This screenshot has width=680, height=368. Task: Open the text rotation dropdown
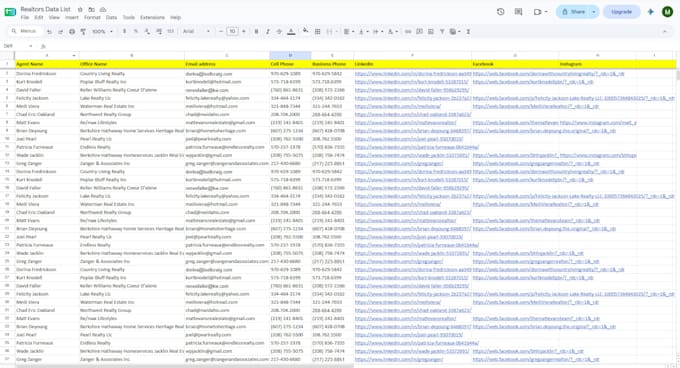[x=392, y=32]
